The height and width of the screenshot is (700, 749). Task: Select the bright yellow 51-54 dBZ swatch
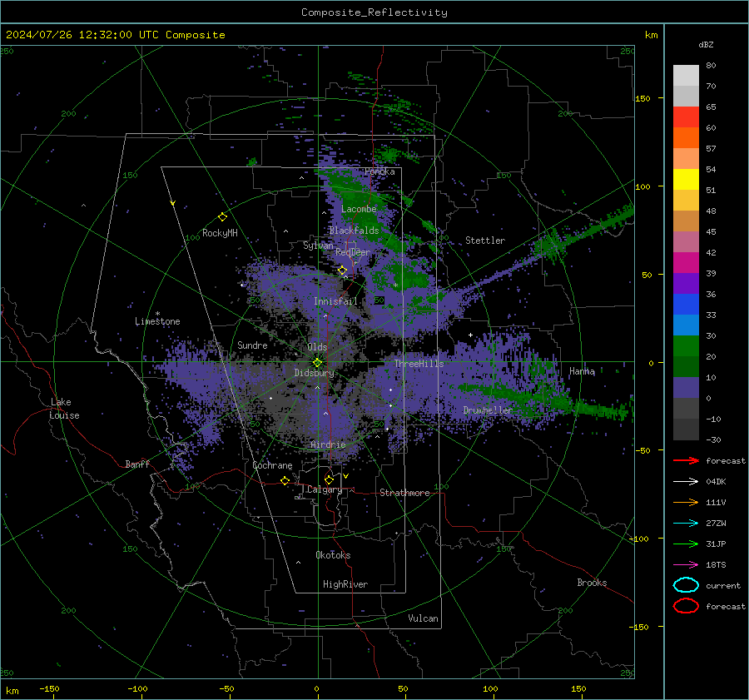686,180
